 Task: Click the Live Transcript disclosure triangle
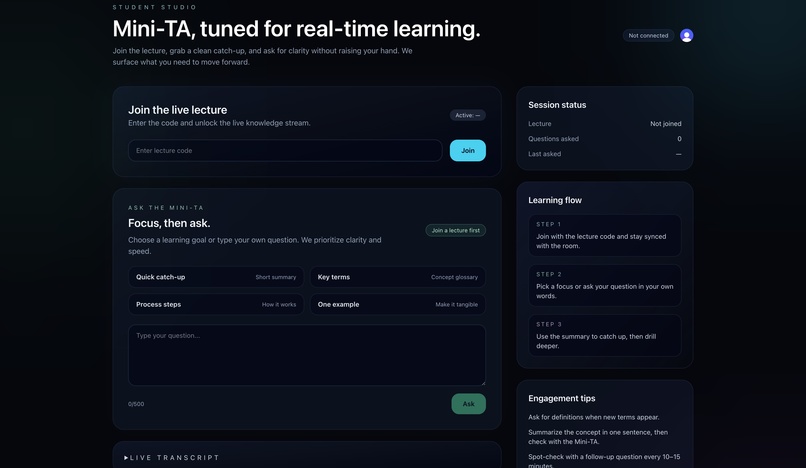[x=126, y=457]
